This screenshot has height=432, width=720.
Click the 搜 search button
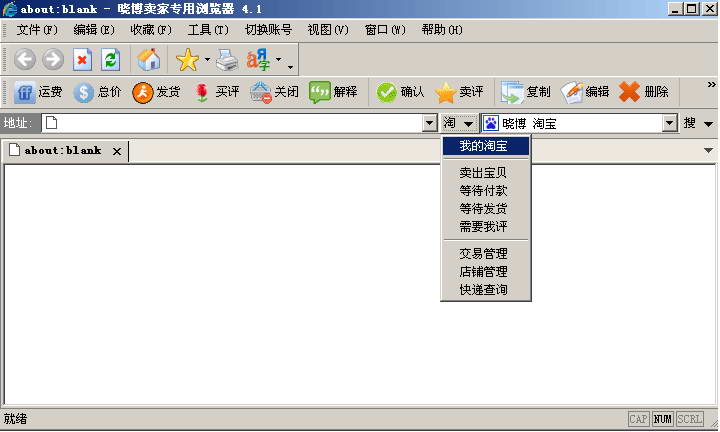point(689,123)
